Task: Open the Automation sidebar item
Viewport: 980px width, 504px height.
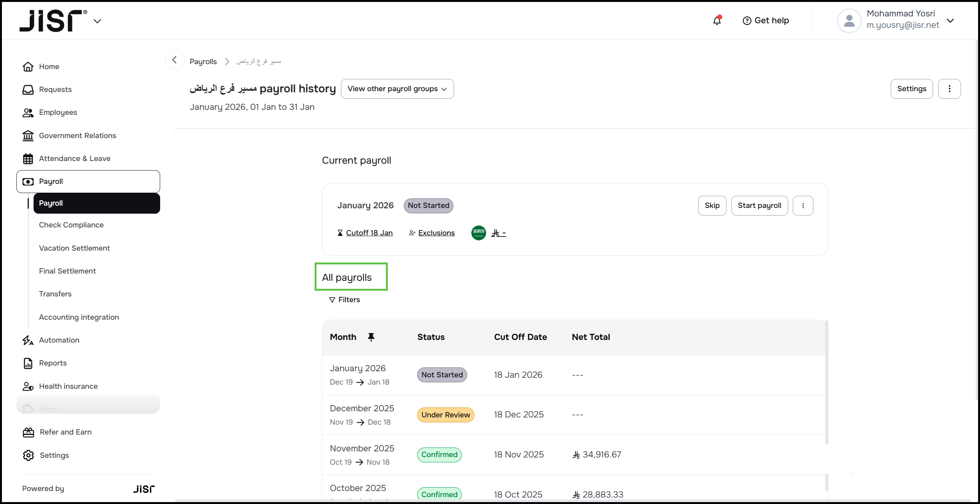Action: pyautogui.click(x=59, y=340)
